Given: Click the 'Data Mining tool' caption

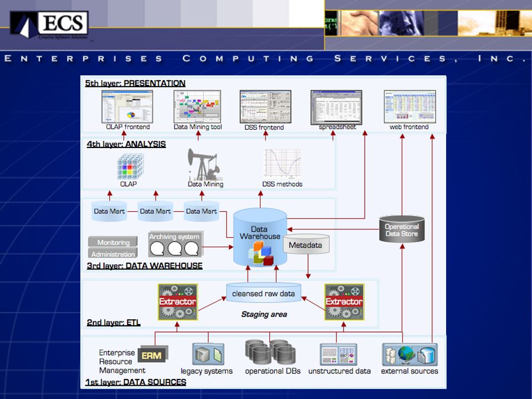Looking at the screenshot, I should [x=197, y=127].
